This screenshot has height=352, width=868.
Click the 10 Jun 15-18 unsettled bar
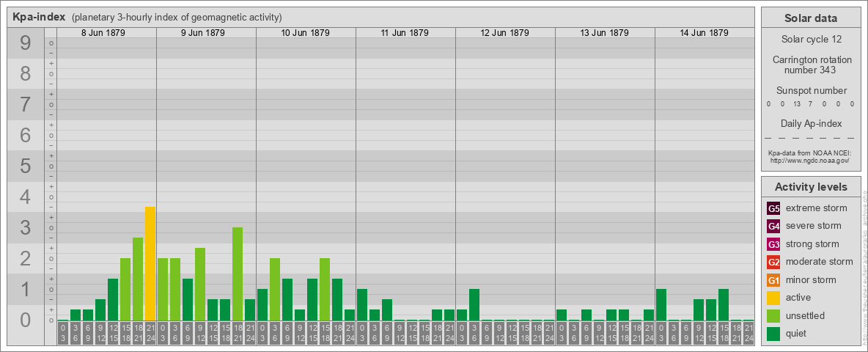325,290
